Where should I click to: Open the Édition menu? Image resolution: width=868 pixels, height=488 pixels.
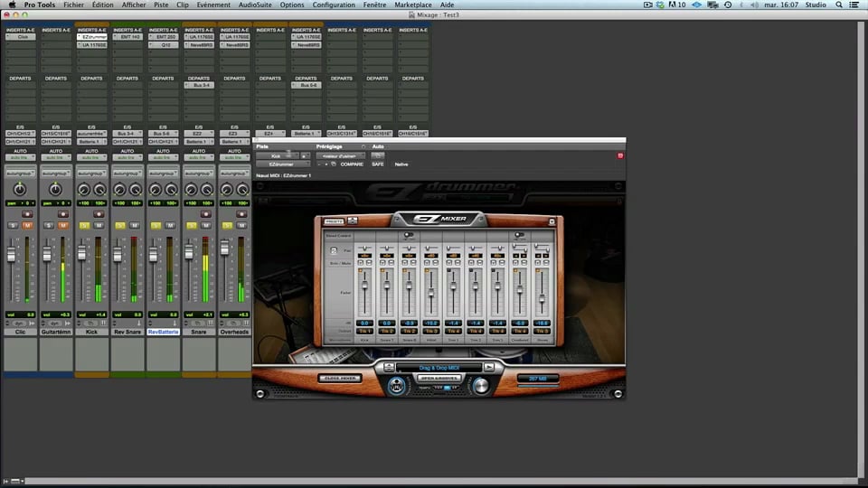coord(102,5)
